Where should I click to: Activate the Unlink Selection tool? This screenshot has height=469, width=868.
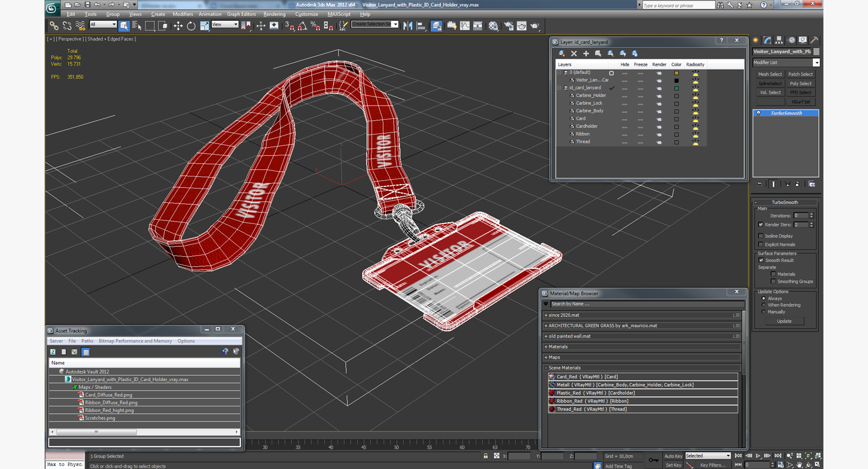click(67, 26)
